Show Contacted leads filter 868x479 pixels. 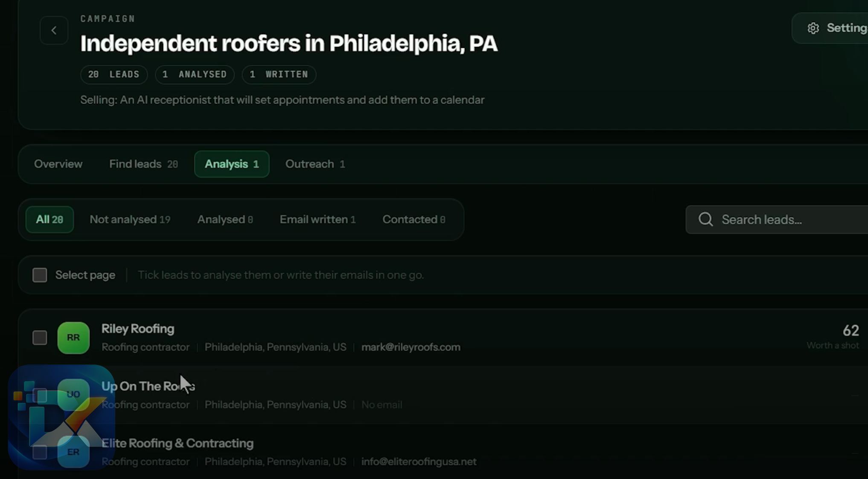[414, 219]
